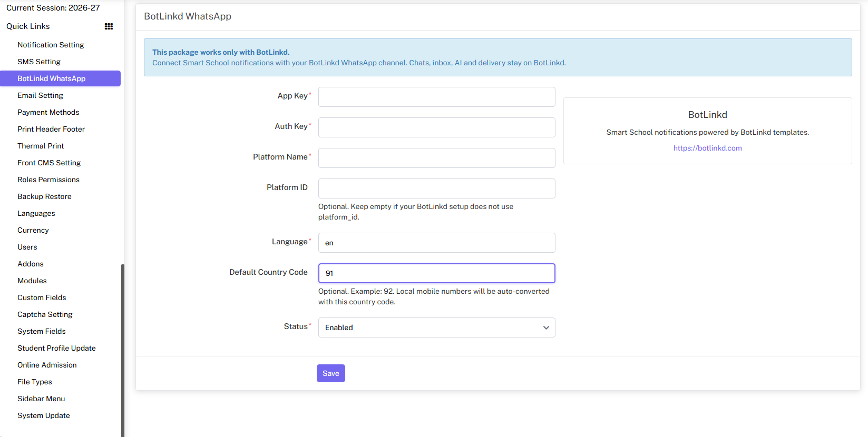Click the Platform ID optional help text

click(416, 212)
